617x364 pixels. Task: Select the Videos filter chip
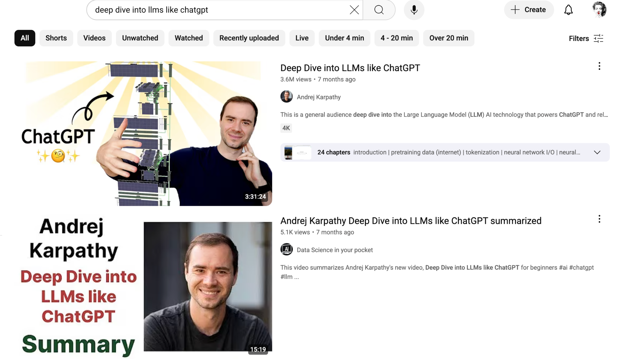94,38
